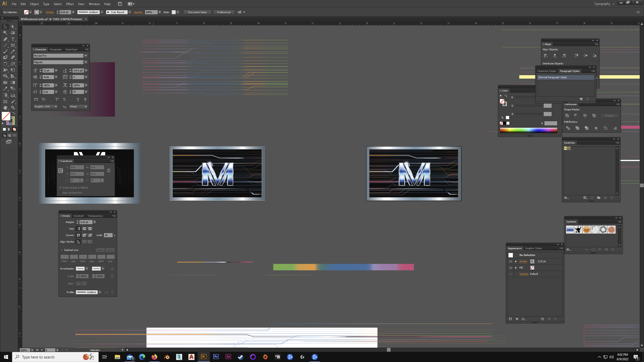This screenshot has width=644, height=362.
Task: Select the Rotate tool
Action: [x=5, y=64]
